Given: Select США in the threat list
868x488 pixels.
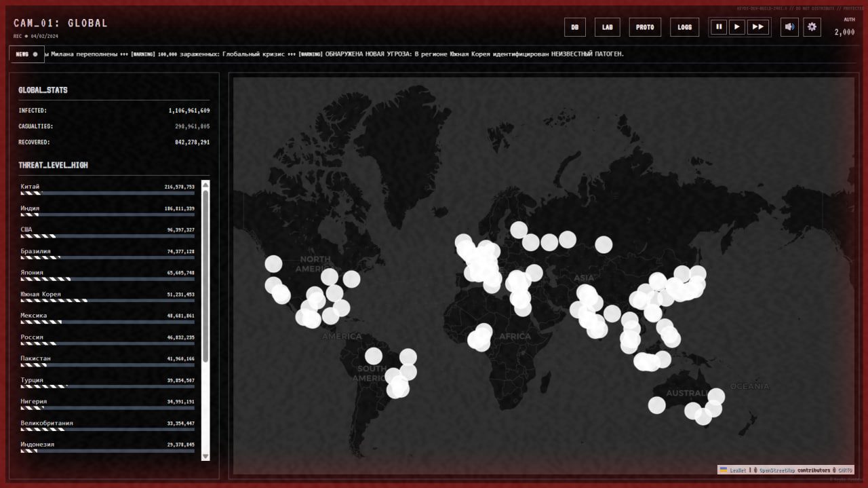Looking at the screenshot, I should (108, 233).
